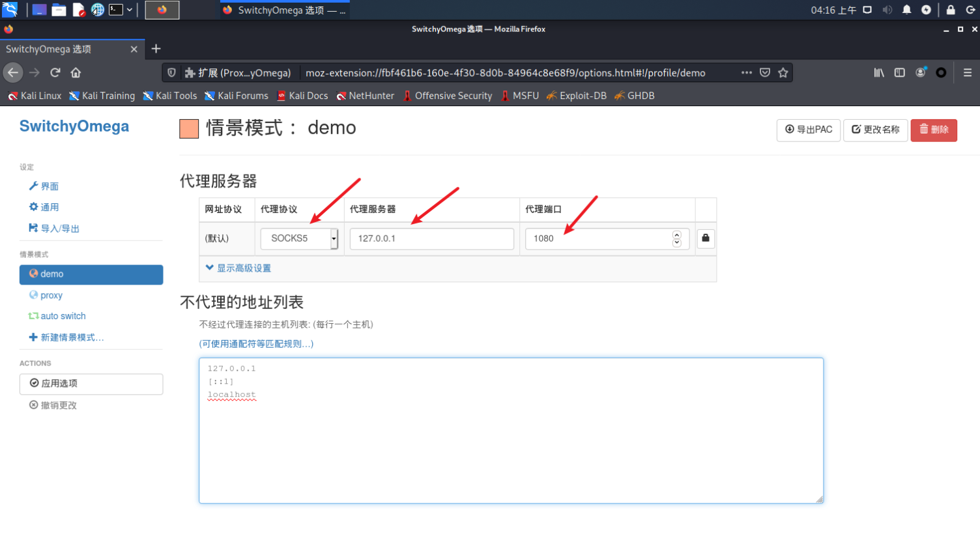The image size is (980, 540).
Task: Open the Kali Training bookmark
Action: [102, 96]
